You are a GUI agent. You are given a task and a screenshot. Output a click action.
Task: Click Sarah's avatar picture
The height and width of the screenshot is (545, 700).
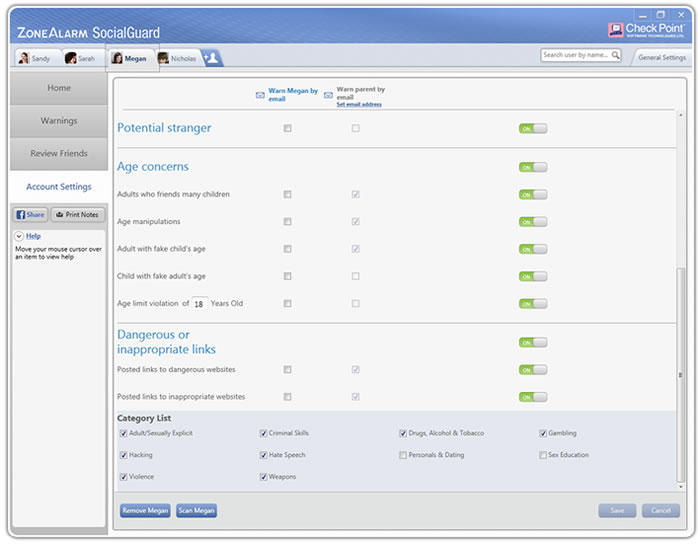[71, 58]
